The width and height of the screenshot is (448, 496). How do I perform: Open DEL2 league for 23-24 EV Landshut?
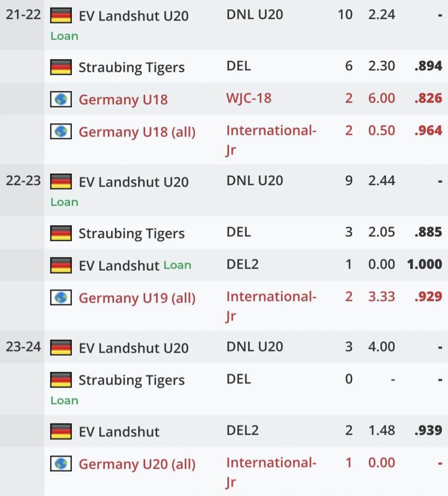(242, 430)
